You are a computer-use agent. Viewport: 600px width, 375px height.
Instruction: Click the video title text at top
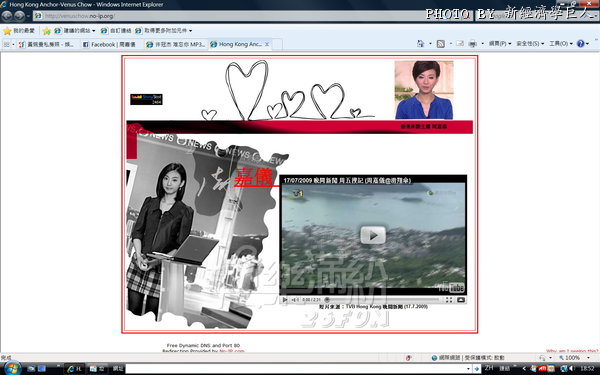click(x=347, y=180)
